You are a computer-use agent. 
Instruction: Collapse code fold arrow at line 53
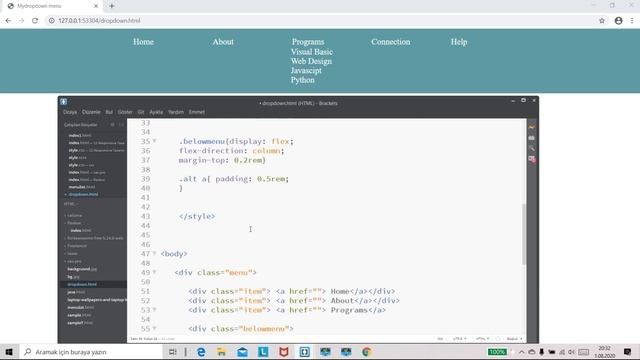tap(154, 310)
